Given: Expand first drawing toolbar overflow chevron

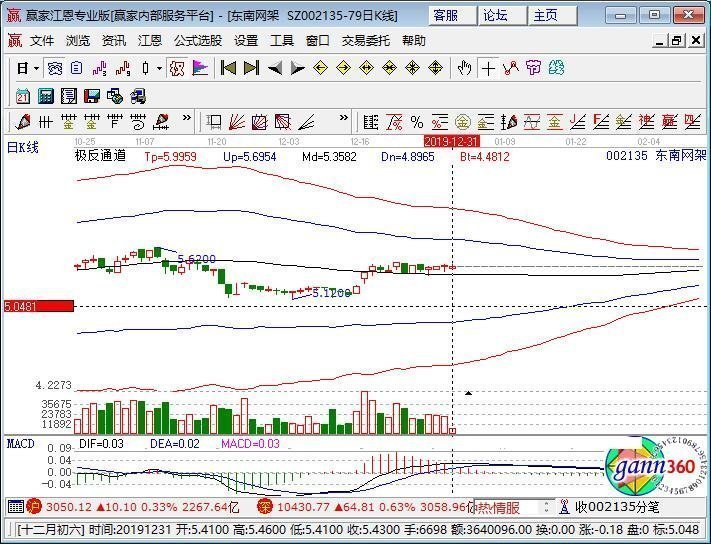Looking at the screenshot, I should coord(186,118).
